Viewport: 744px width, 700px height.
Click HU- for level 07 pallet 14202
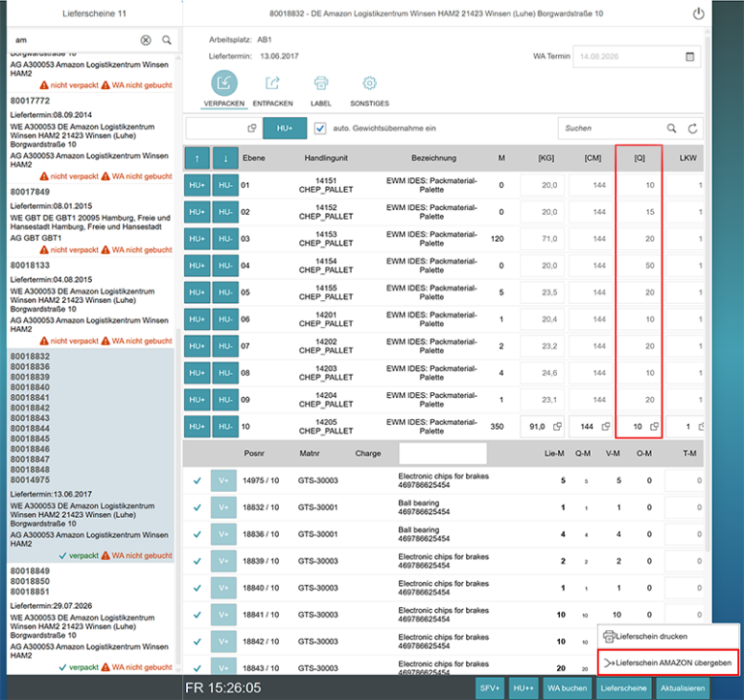pos(226,347)
